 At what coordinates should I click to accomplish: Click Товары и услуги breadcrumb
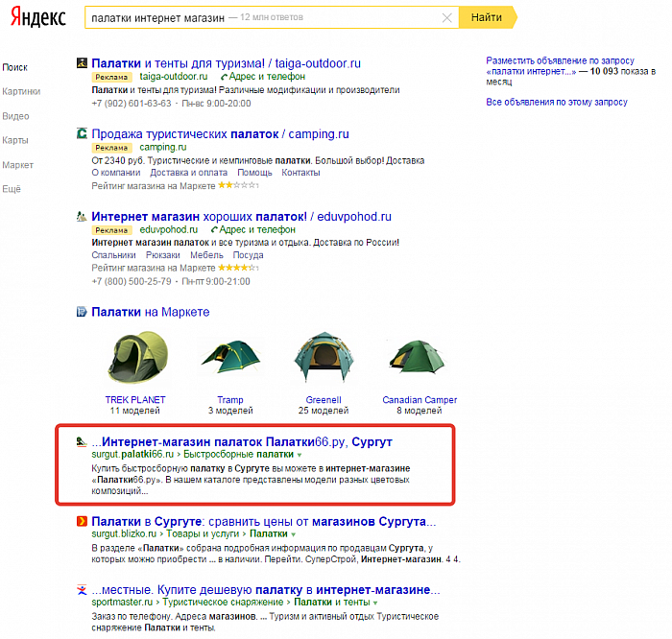point(203,534)
